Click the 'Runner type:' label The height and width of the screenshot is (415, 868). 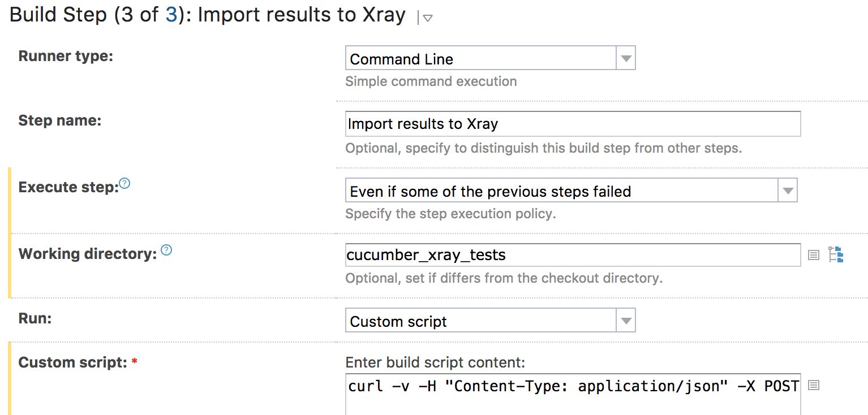pos(66,57)
